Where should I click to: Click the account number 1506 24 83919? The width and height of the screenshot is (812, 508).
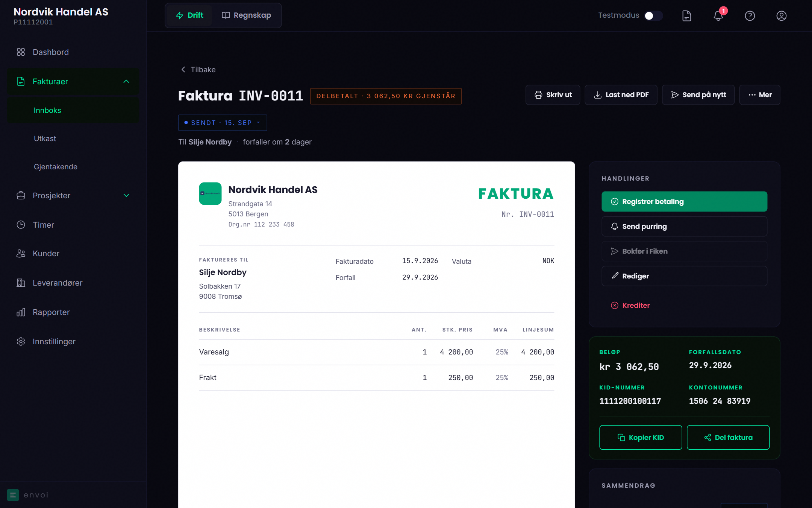tap(720, 401)
